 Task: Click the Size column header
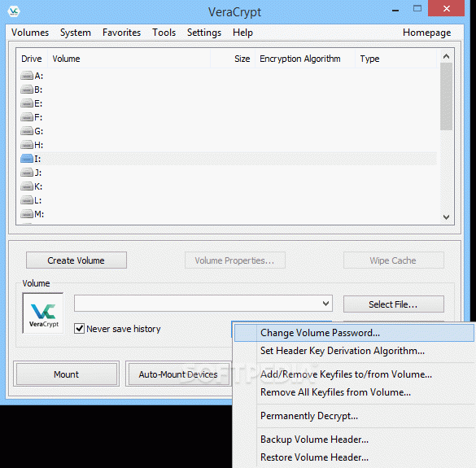click(233, 59)
